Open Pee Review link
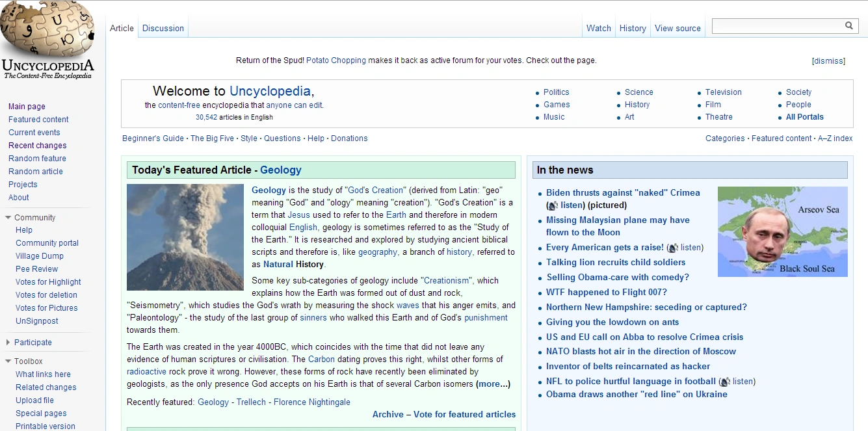This screenshot has width=868, height=431. (37, 269)
